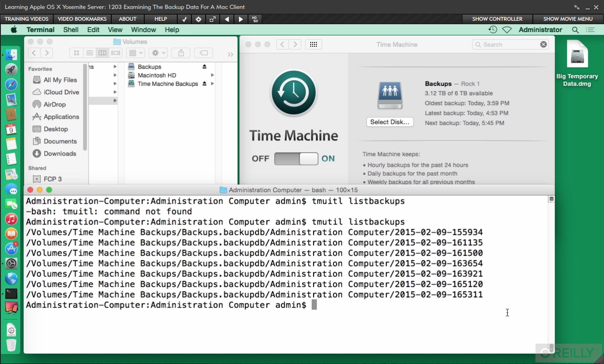604x364 pixels.
Task: Open Finder Arrange dropdown
Action: pos(135,53)
